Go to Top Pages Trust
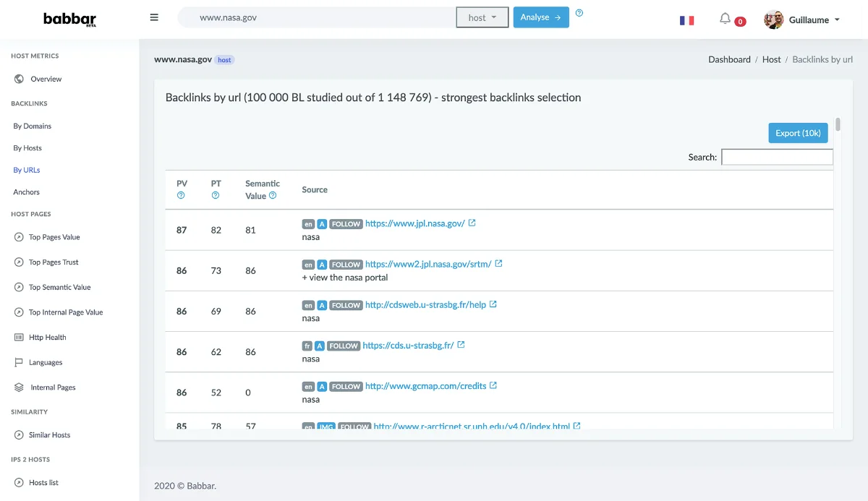Viewport: 868px width, 501px height. click(x=54, y=262)
